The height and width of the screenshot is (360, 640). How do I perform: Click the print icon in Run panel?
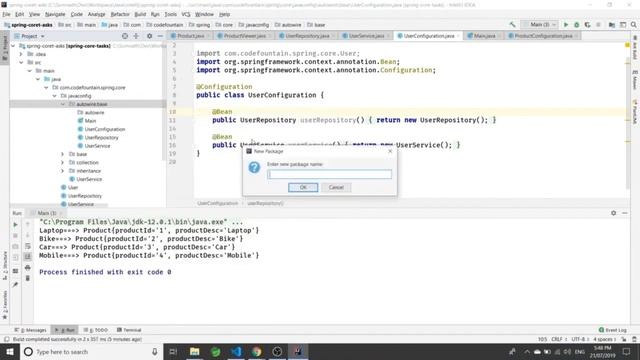click(x=27, y=268)
